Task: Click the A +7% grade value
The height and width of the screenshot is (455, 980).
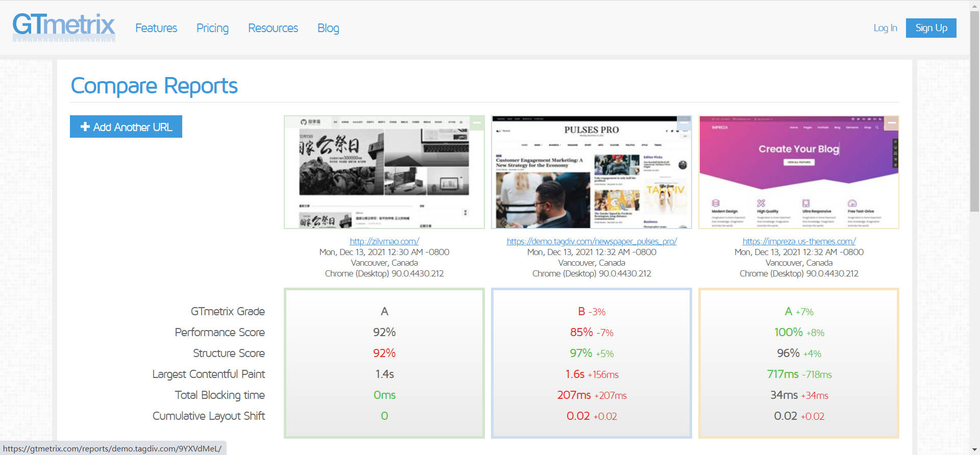Action: tap(799, 311)
